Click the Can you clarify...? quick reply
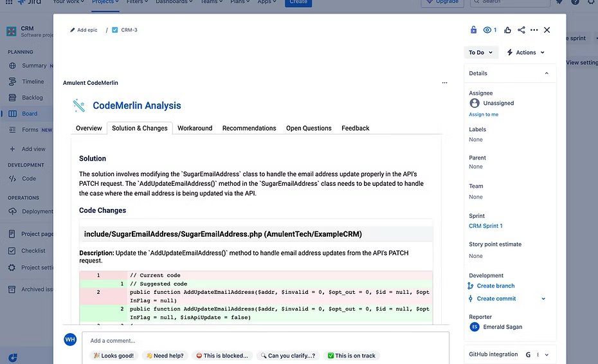This screenshot has width=598, height=364. 288,356
